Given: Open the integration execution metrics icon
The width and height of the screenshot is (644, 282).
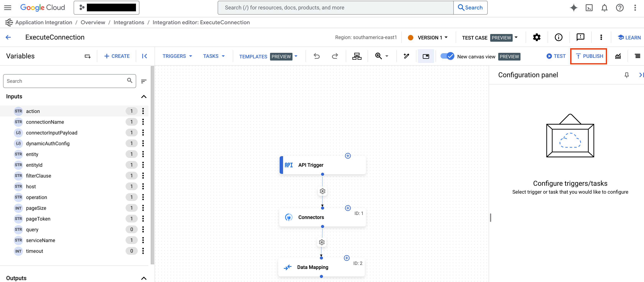Looking at the screenshot, I should click(618, 56).
